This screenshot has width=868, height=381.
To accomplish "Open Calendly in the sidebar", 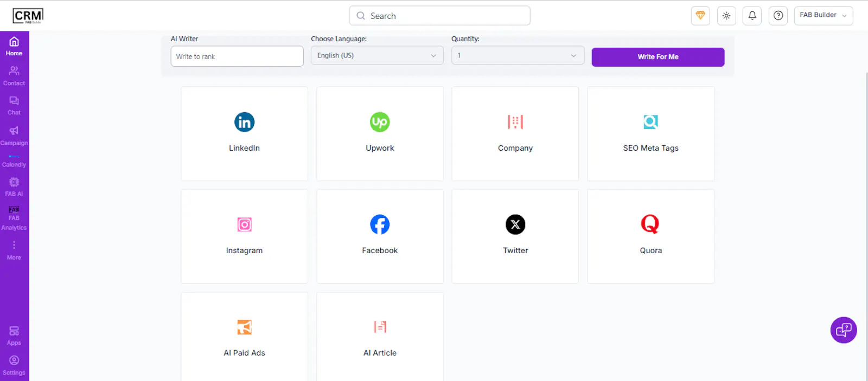I will pos(14,162).
